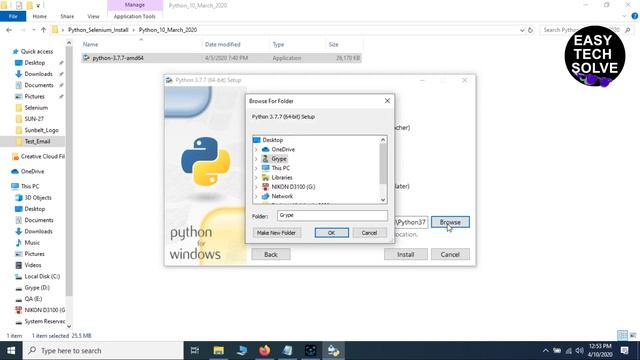Open the notification center icon
This screenshot has height=360, width=640.
tap(624, 351)
